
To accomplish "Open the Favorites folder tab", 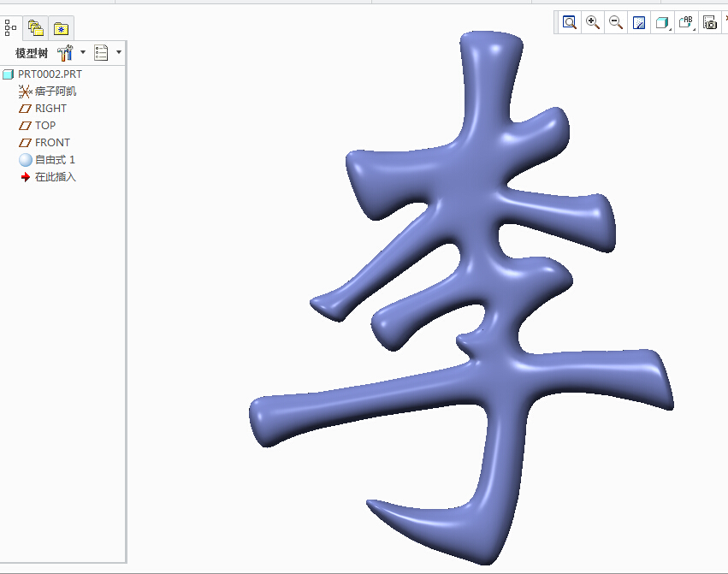I will 61,28.
